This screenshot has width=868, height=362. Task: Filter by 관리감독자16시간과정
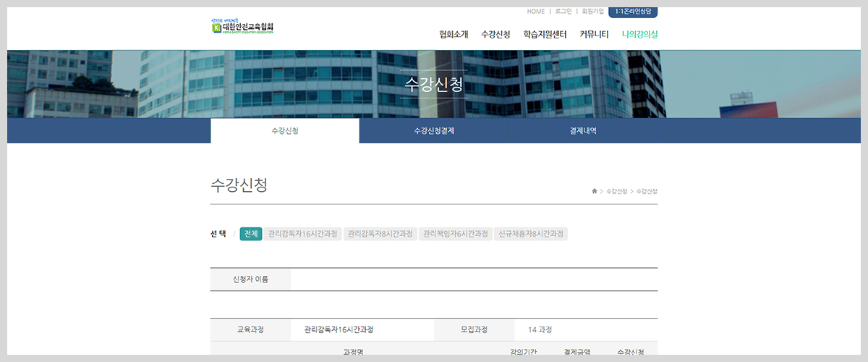pos(302,234)
